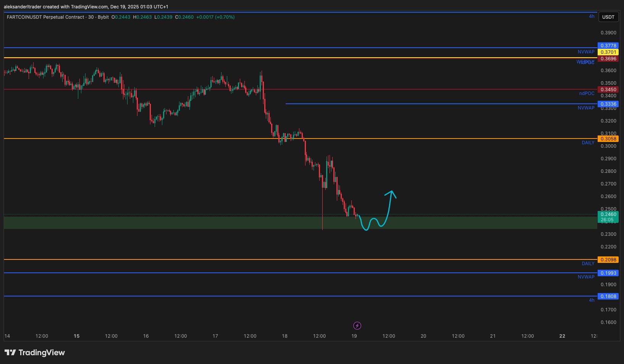Viewport: 624px width, 364px height.
Task: Click the NVWAP label beside 0.3701
Action: click(586, 52)
